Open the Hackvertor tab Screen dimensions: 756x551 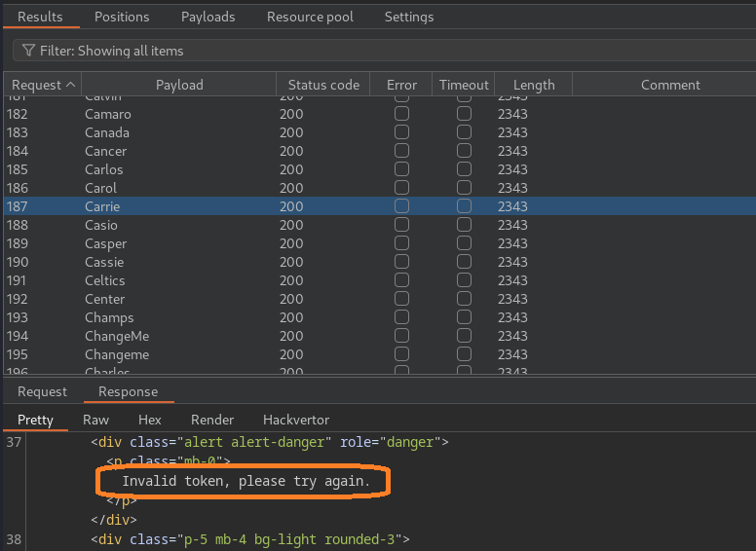coord(296,420)
